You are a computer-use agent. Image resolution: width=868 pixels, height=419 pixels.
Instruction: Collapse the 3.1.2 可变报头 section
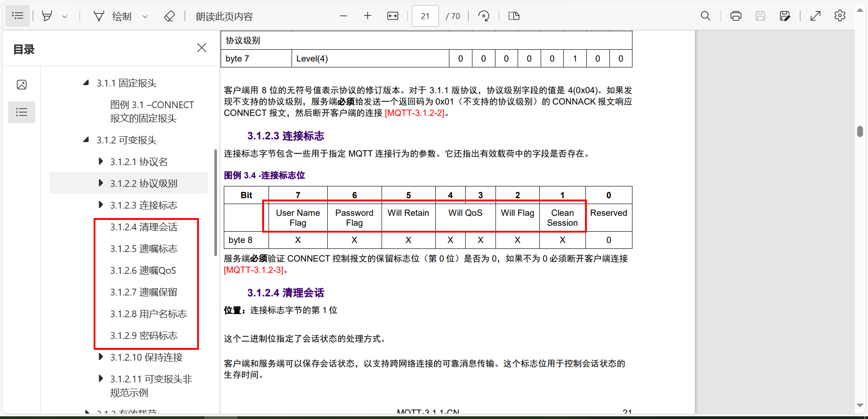pyautogui.click(x=86, y=139)
